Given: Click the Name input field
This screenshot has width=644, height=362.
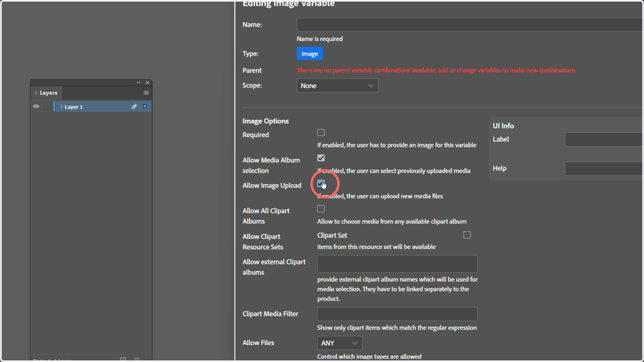Looking at the screenshot, I should (470, 25).
